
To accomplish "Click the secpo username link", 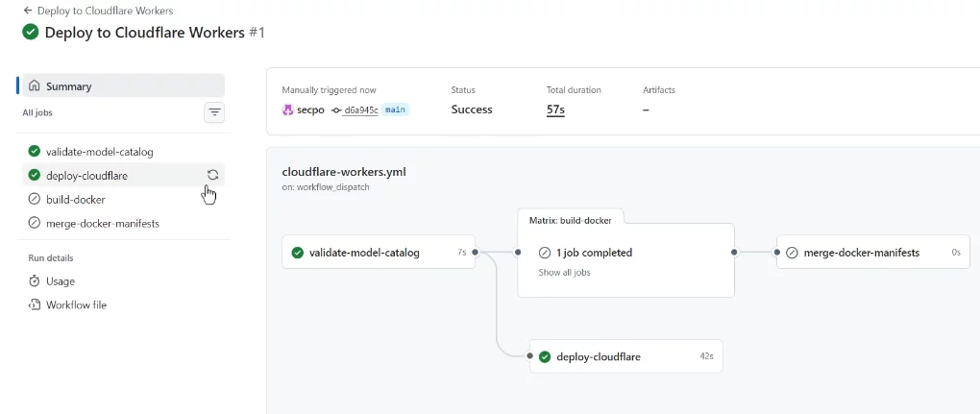I will [310, 110].
